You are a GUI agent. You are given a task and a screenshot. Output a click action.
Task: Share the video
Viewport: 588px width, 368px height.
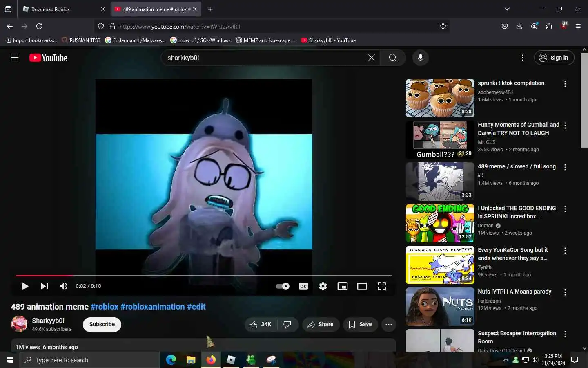click(321, 324)
